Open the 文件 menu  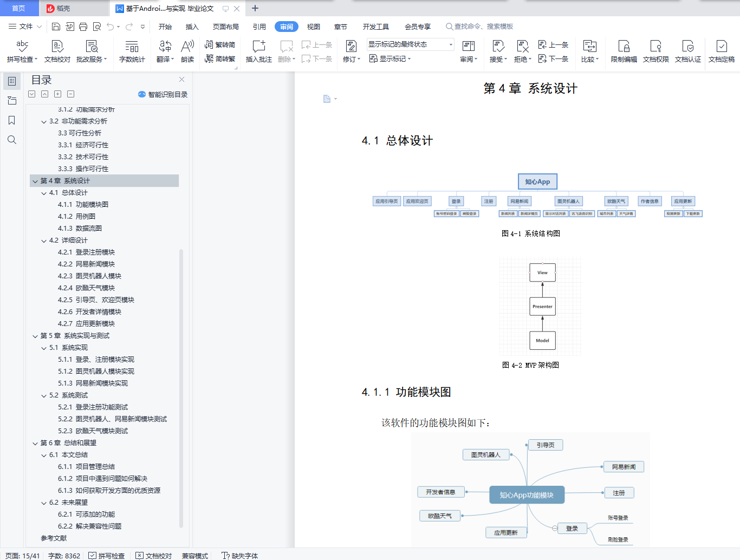point(25,27)
